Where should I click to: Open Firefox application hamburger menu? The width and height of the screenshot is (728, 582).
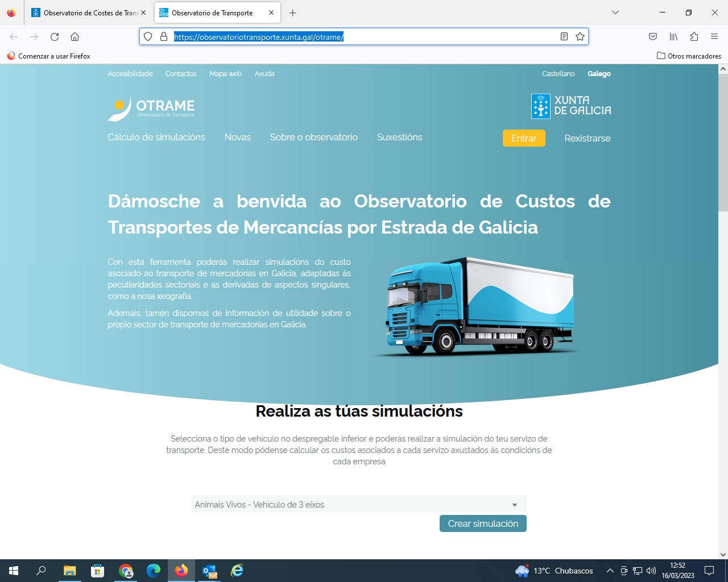pos(714,37)
